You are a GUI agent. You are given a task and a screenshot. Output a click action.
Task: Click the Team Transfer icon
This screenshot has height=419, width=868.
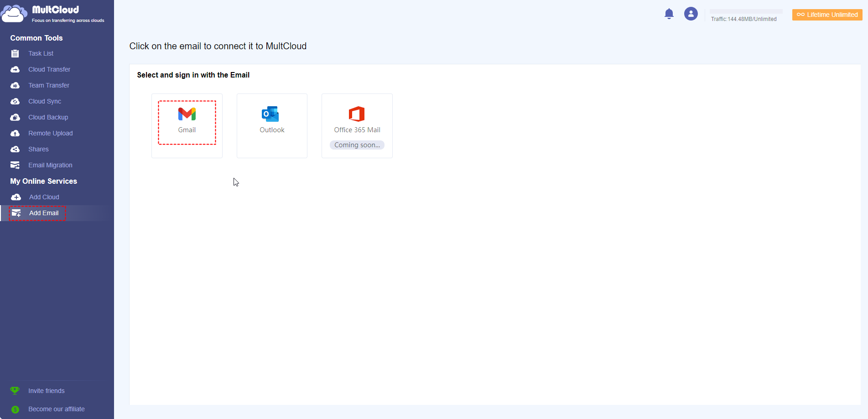(15, 85)
